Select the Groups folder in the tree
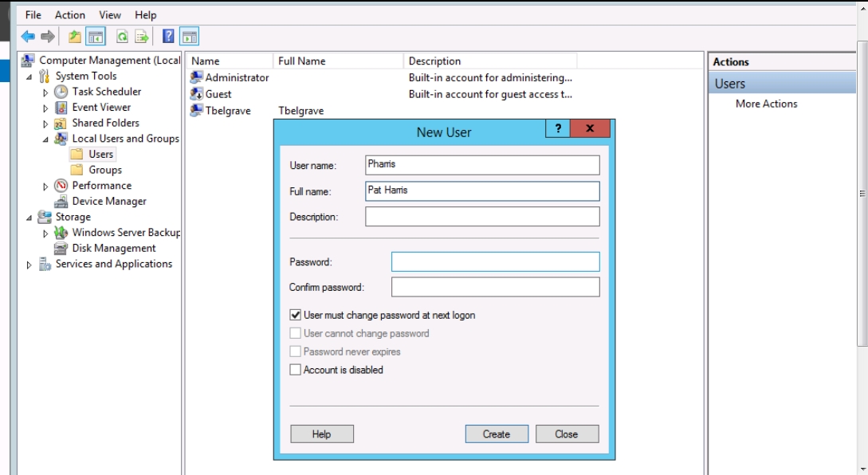The image size is (868, 475). 104,170
